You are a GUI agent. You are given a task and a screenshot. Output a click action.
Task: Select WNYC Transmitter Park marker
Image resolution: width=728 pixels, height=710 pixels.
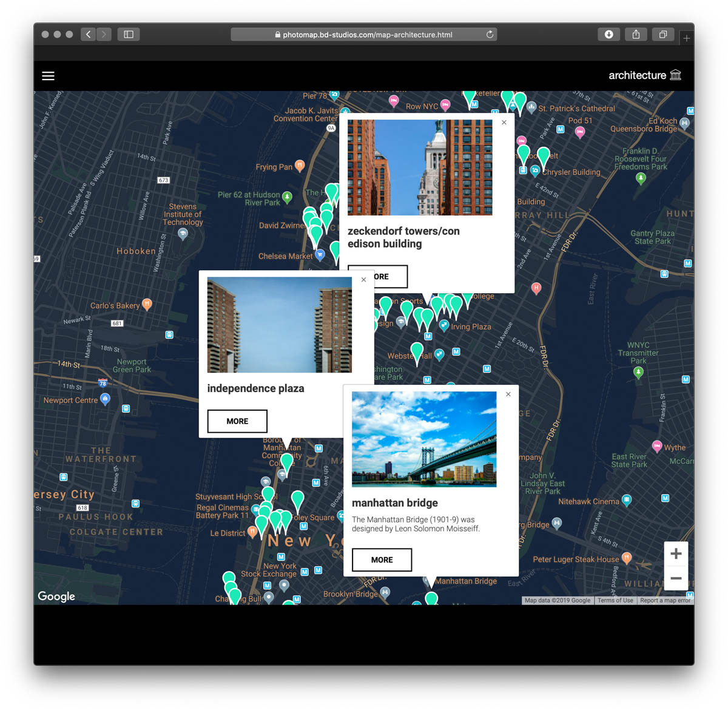pyautogui.click(x=638, y=373)
